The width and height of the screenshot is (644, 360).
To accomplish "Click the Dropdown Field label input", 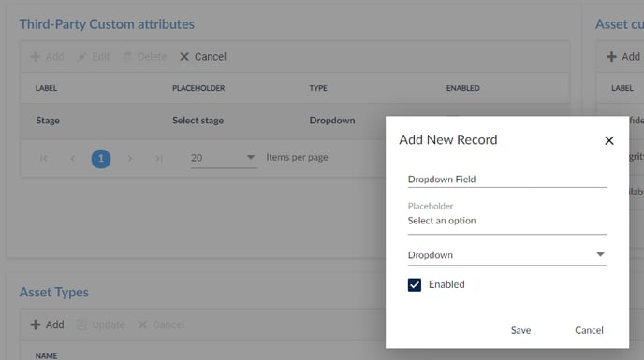I will pos(506,180).
